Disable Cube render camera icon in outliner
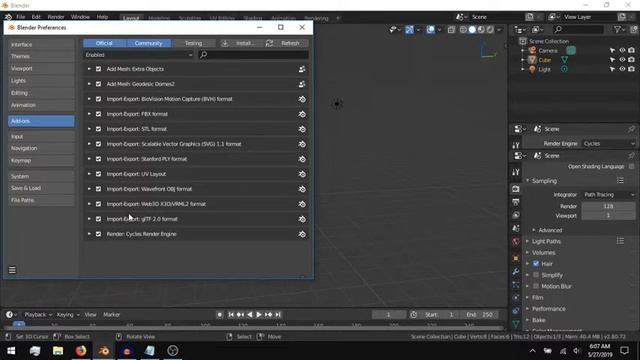 coord(631,60)
